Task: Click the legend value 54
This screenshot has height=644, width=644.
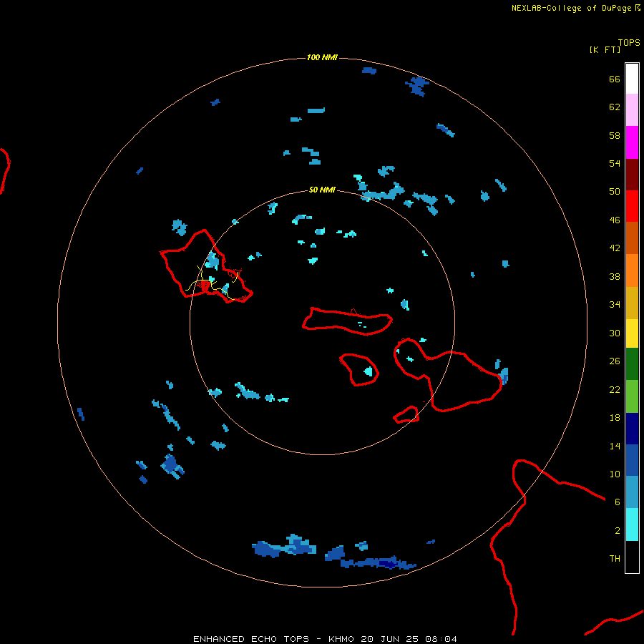Action: click(615, 163)
